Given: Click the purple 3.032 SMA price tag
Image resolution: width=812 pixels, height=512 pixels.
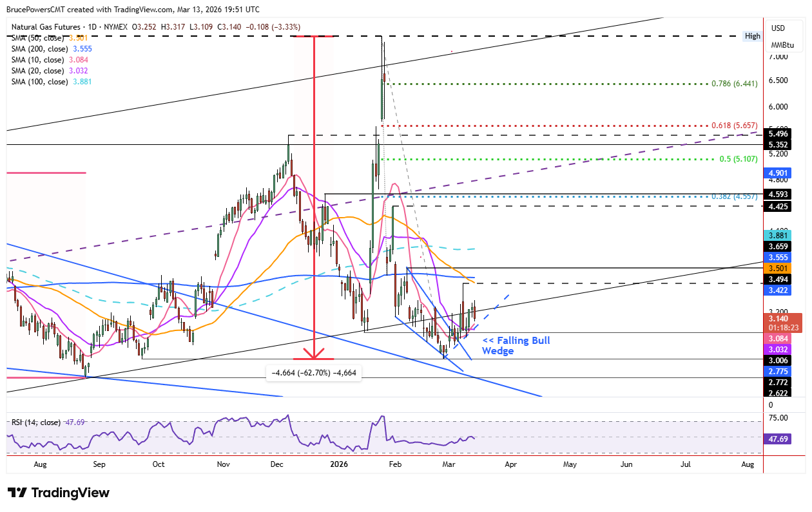Looking at the screenshot, I should (778, 348).
